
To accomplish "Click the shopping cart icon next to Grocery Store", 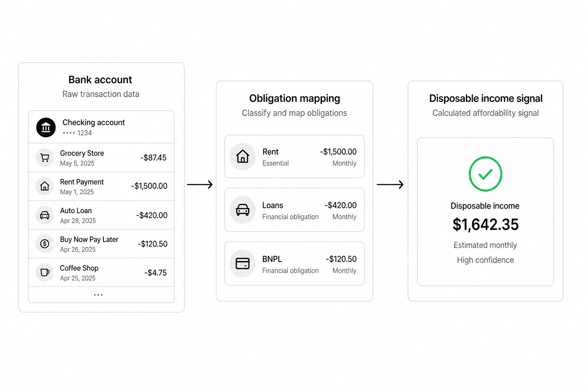I will coord(45,158).
